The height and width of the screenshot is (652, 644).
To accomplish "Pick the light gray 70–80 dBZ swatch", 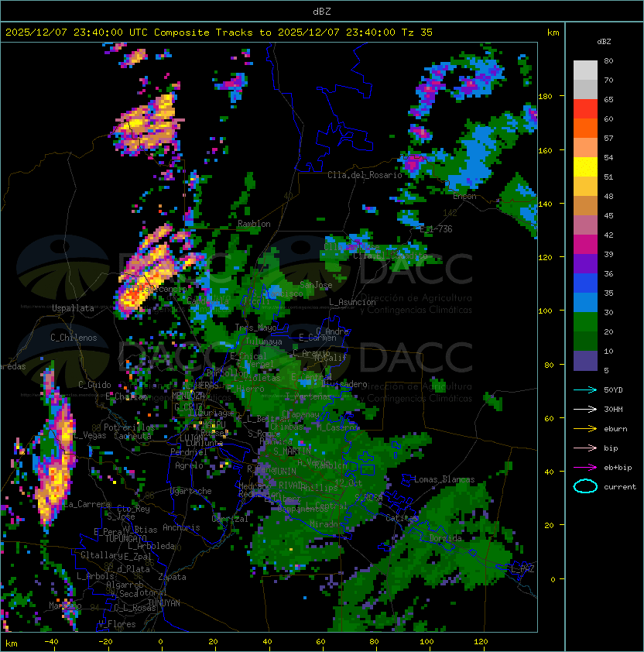I will [x=585, y=70].
